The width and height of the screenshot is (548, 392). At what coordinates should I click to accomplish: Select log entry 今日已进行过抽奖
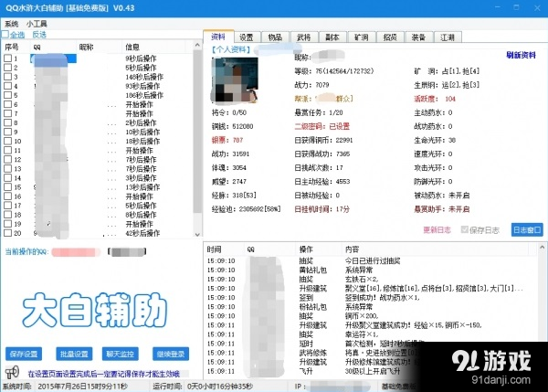click(371, 260)
